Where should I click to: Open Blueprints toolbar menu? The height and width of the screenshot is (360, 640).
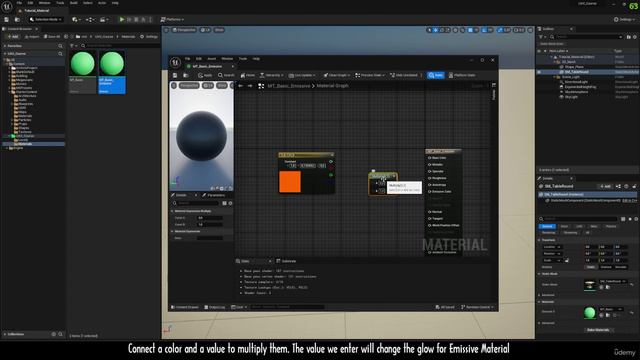(x=90, y=20)
